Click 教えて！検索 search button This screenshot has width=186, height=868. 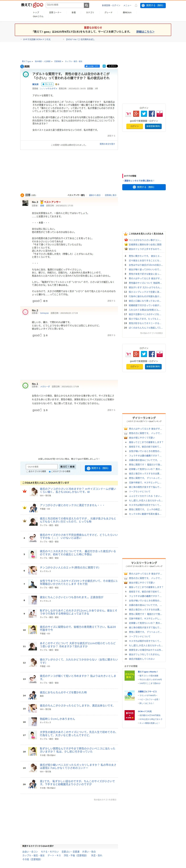click(68, 467)
